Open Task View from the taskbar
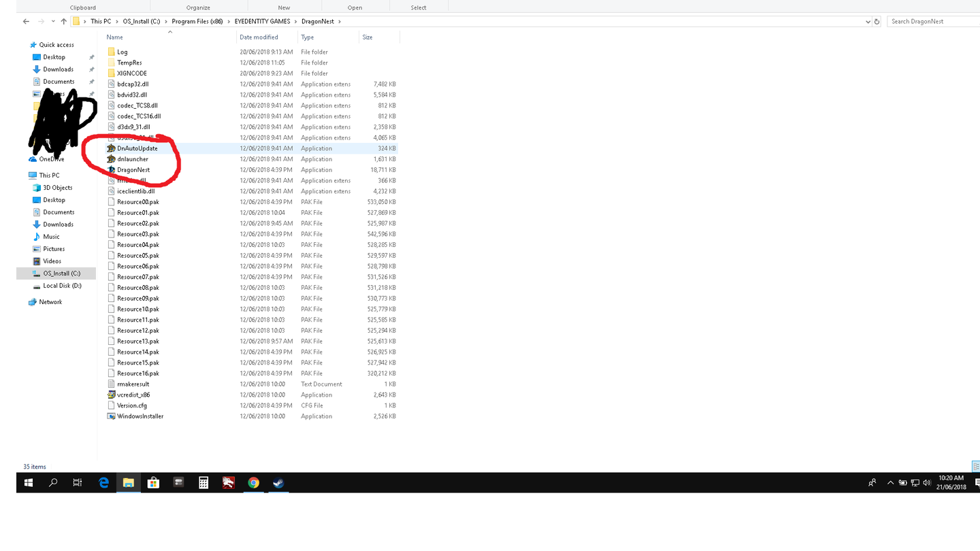The height and width of the screenshot is (551, 980). coord(78,483)
